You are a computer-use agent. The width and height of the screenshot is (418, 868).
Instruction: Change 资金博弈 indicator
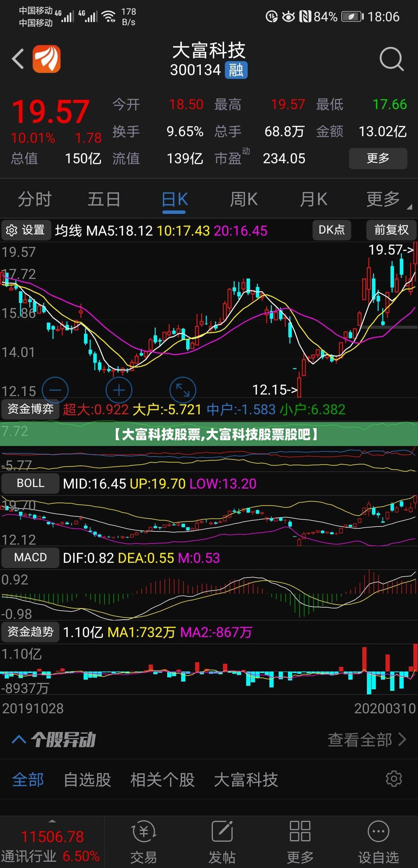[31, 409]
